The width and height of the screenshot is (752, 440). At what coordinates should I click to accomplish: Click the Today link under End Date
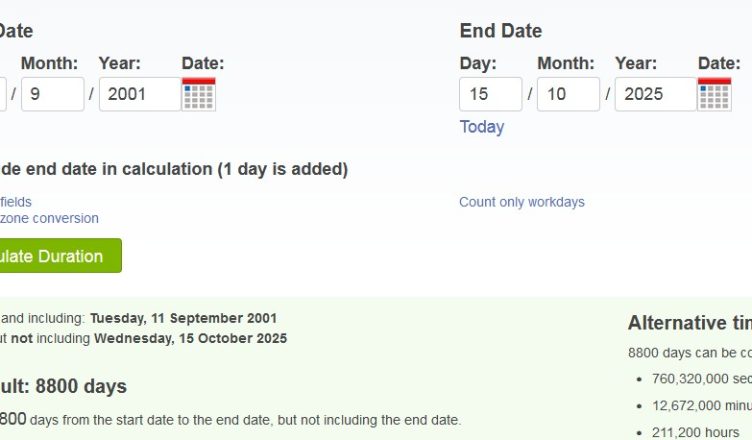pos(481,127)
